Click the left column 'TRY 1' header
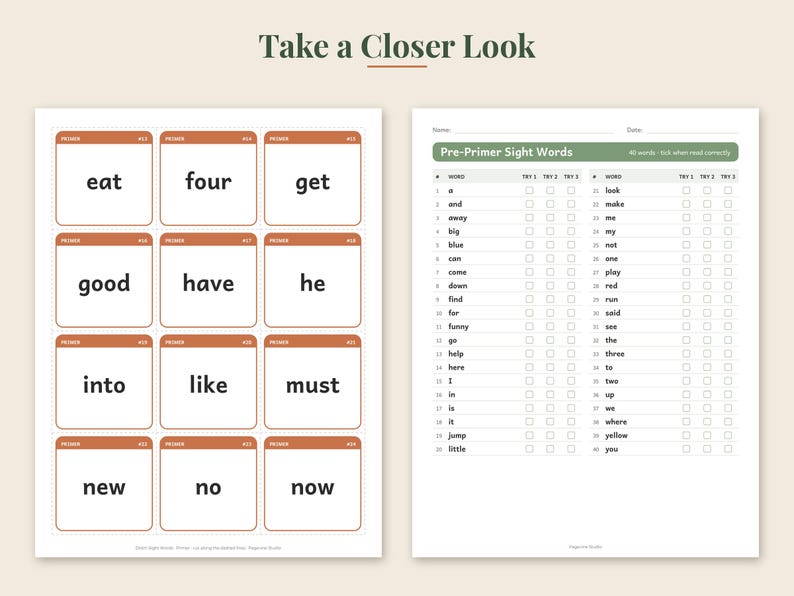 coord(529,177)
